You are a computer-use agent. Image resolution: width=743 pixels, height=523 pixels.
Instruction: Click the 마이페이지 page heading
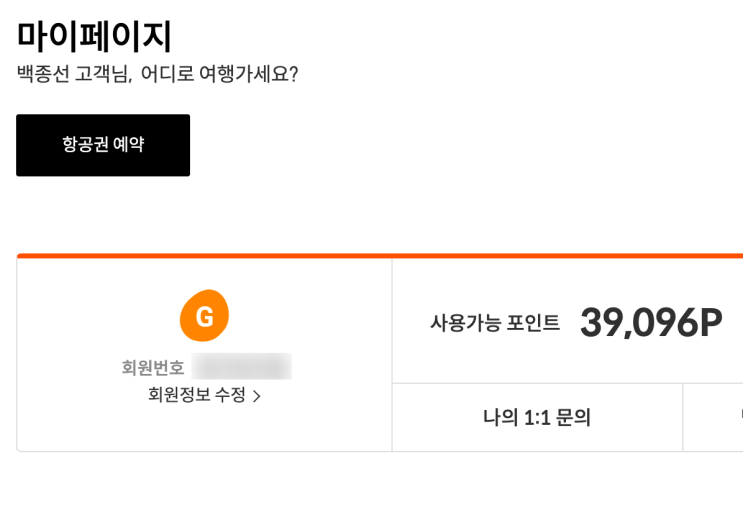(94, 36)
